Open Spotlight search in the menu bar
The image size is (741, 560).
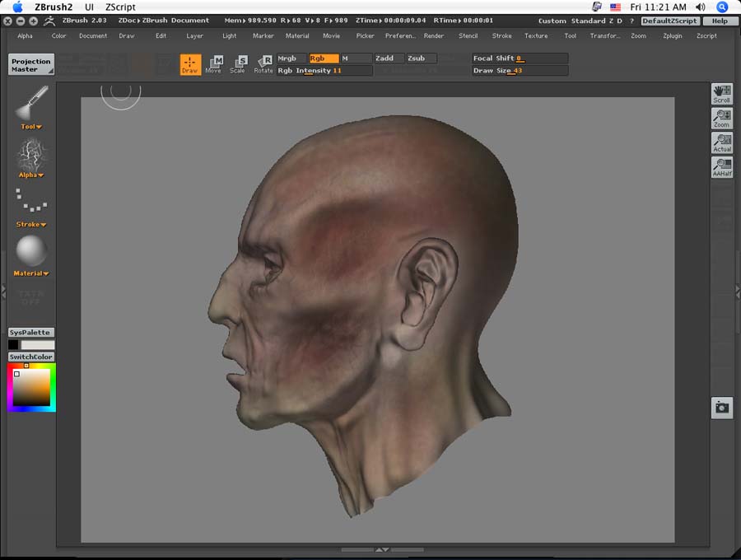(x=721, y=7)
